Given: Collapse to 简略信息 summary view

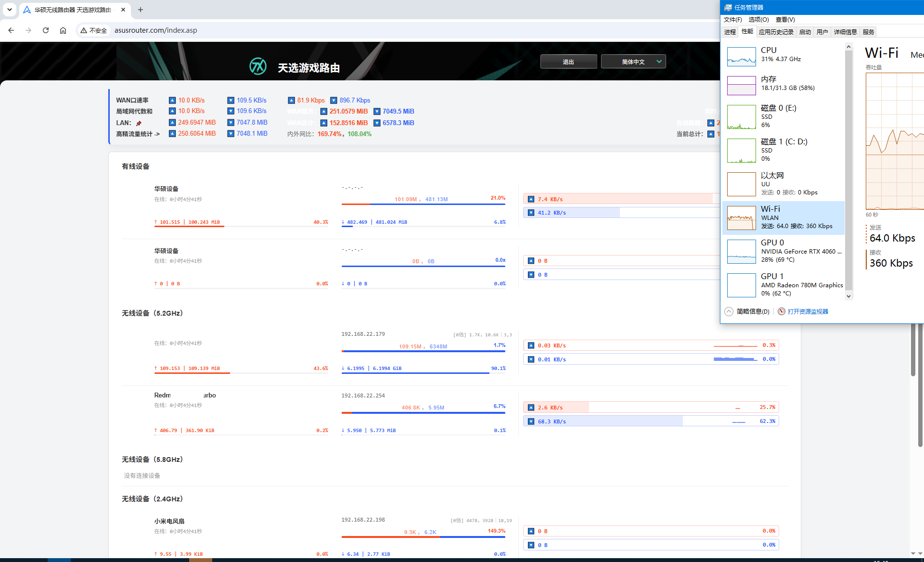Looking at the screenshot, I should (747, 311).
